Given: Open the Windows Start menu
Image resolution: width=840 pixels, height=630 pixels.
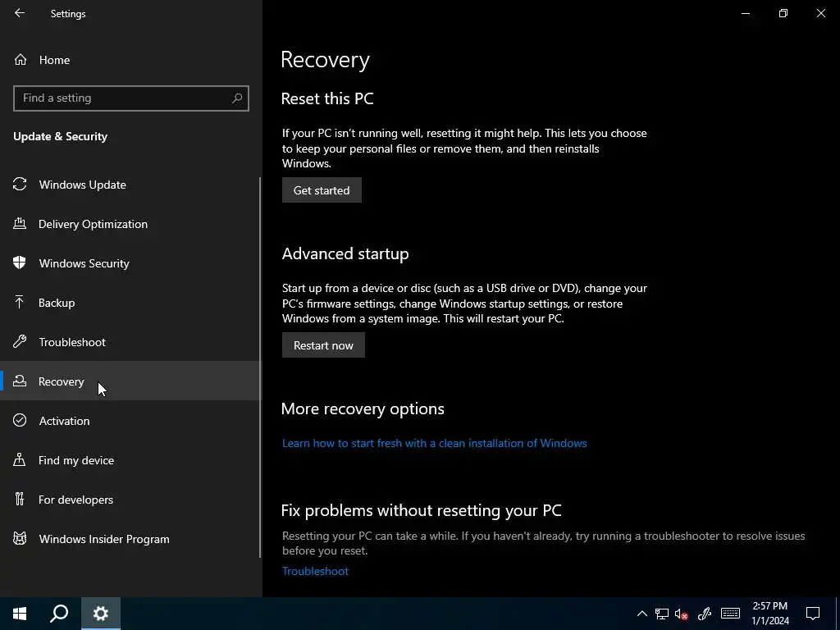Looking at the screenshot, I should pos(20,614).
